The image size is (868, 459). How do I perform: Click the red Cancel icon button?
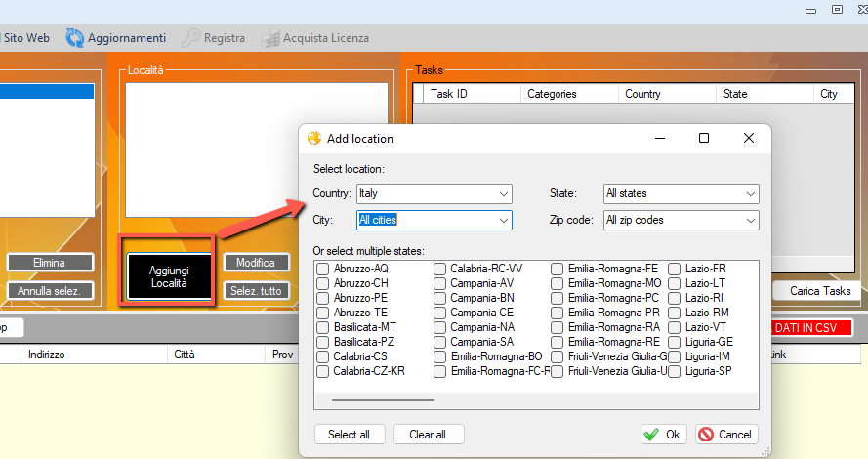coord(726,435)
